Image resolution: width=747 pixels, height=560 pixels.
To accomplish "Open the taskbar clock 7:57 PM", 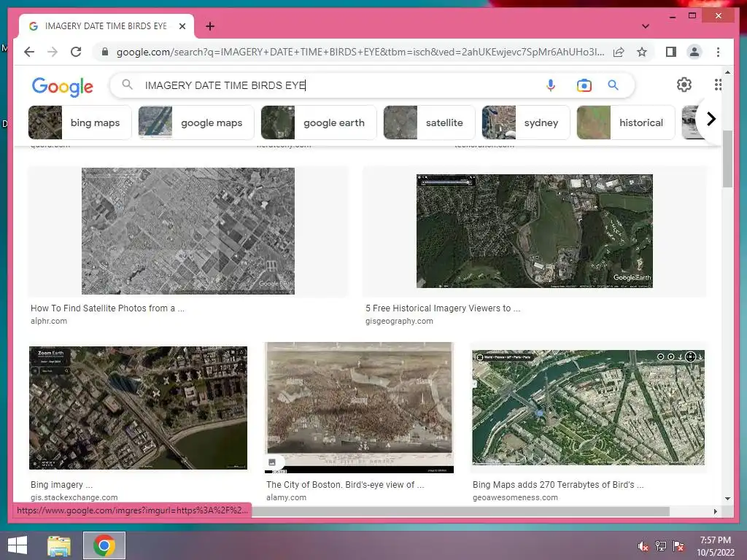I will [716, 546].
